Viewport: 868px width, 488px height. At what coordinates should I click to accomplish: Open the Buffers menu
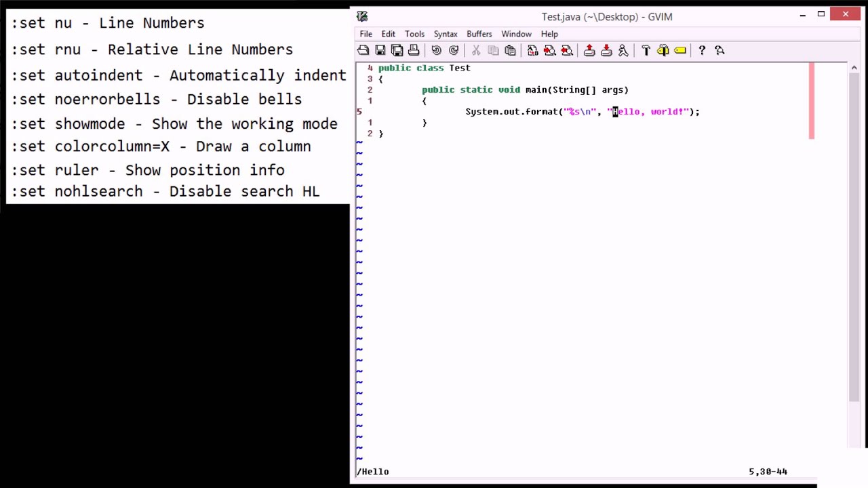(479, 34)
